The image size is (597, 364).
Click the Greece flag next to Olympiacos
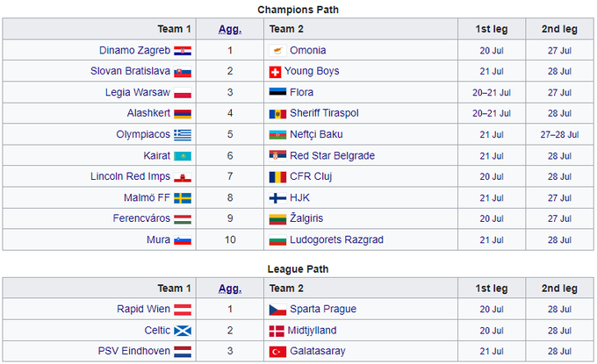[183, 134]
